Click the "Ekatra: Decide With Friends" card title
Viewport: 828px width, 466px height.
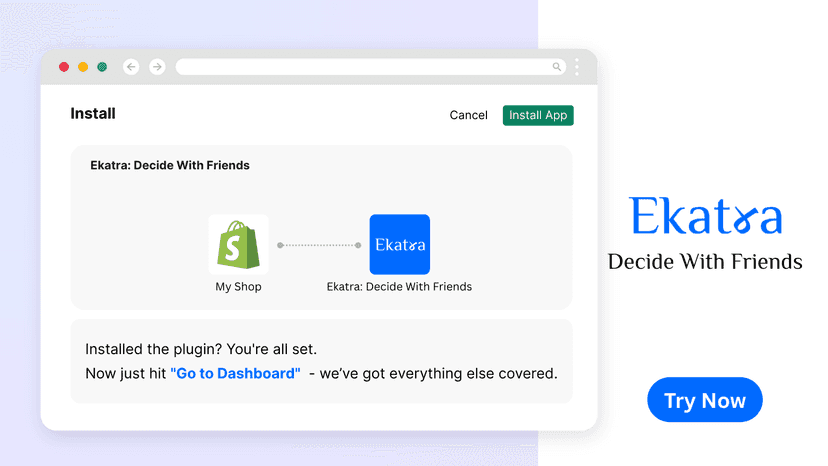170,165
